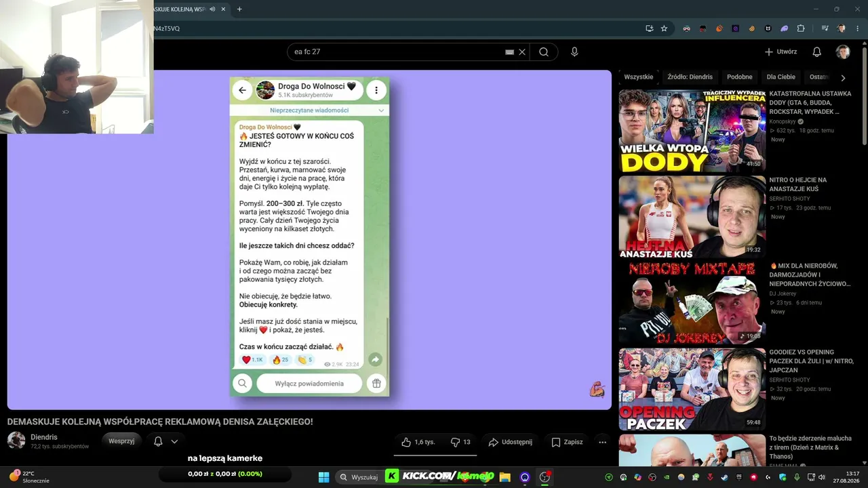868x488 pixels.
Task: Save the video with Zapisz button
Action: (567, 442)
